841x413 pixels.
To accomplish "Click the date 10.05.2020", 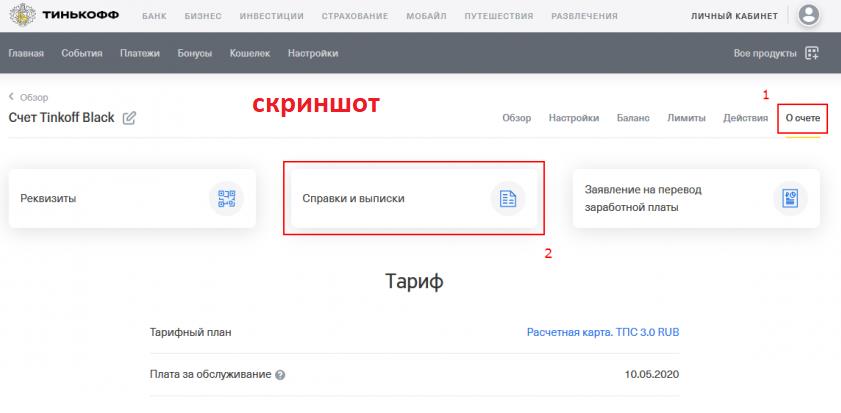I will tap(652, 374).
